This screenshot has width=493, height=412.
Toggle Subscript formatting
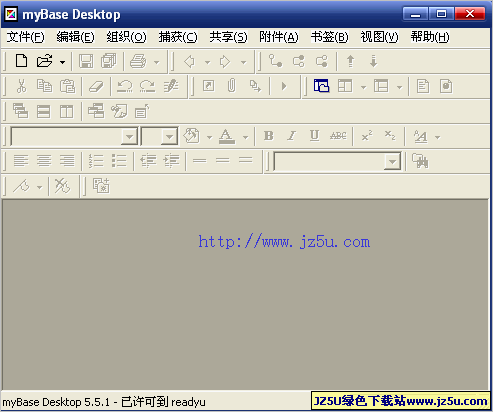(x=390, y=136)
